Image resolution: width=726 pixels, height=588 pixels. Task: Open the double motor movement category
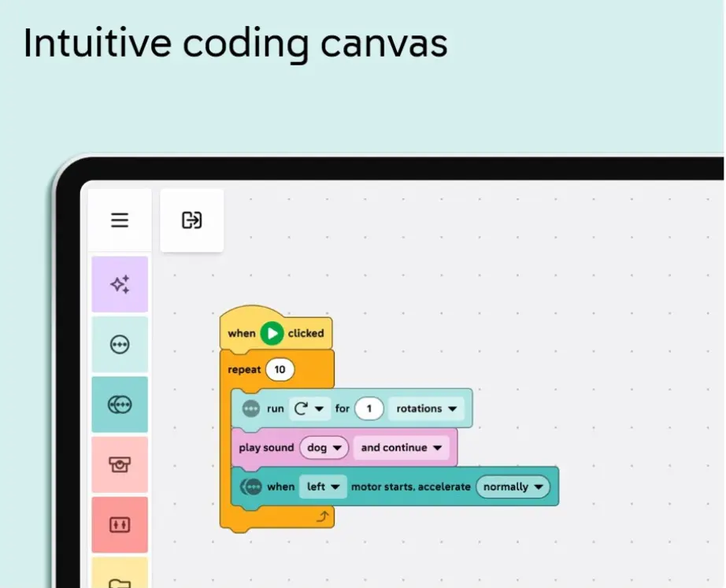[120, 405]
